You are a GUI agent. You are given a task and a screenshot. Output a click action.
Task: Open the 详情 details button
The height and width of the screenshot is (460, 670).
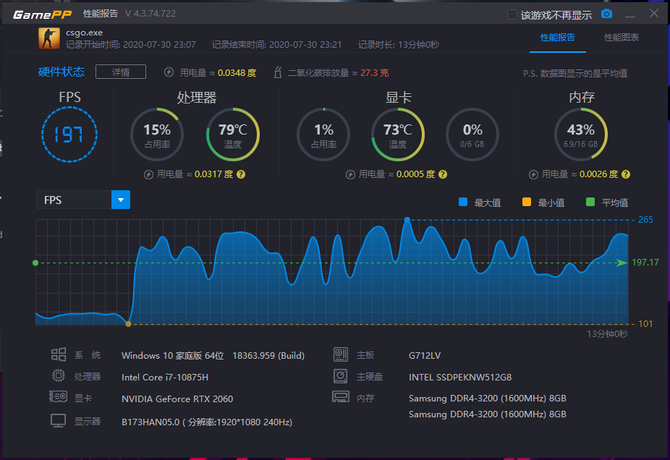(x=120, y=72)
